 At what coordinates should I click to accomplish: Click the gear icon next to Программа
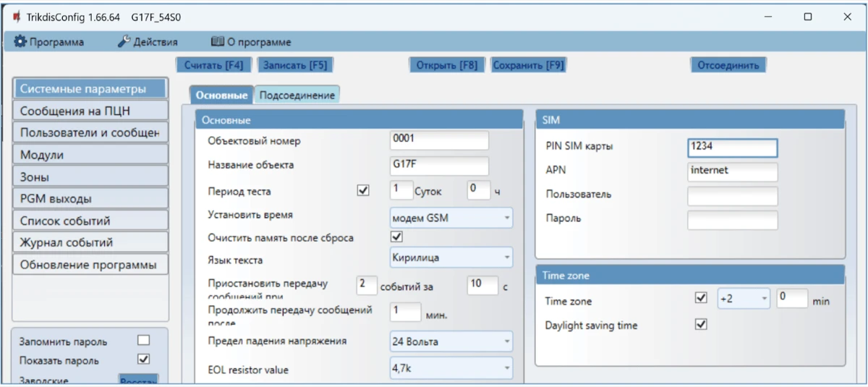coord(20,42)
